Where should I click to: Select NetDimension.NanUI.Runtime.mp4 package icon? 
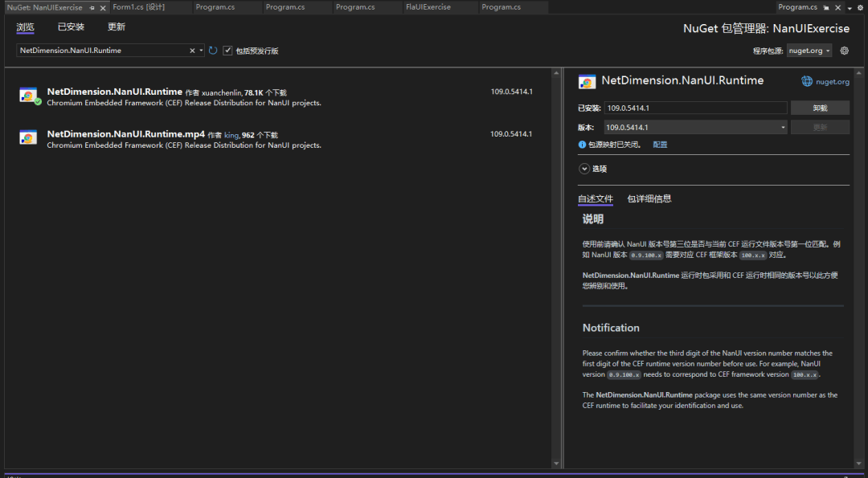click(x=28, y=137)
